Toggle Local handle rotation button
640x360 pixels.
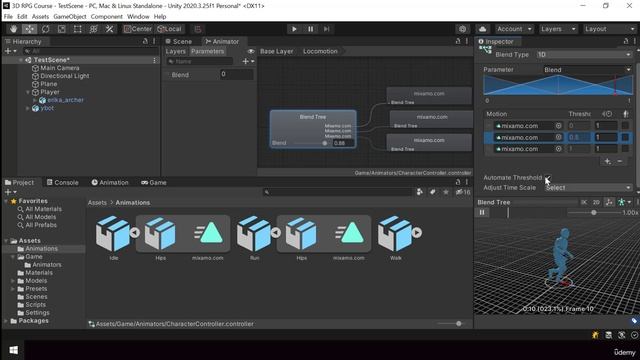pyautogui.click(x=169, y=29)
